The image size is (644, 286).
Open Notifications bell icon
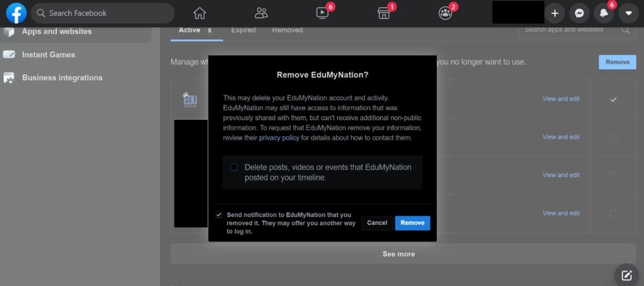(x=604, y=13)
